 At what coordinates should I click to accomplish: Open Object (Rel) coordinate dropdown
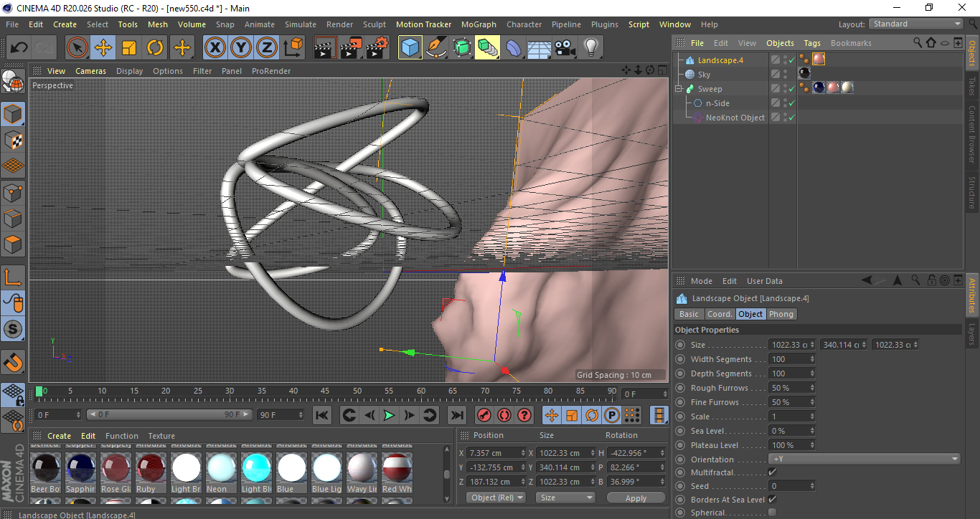(x=496, y=497)
